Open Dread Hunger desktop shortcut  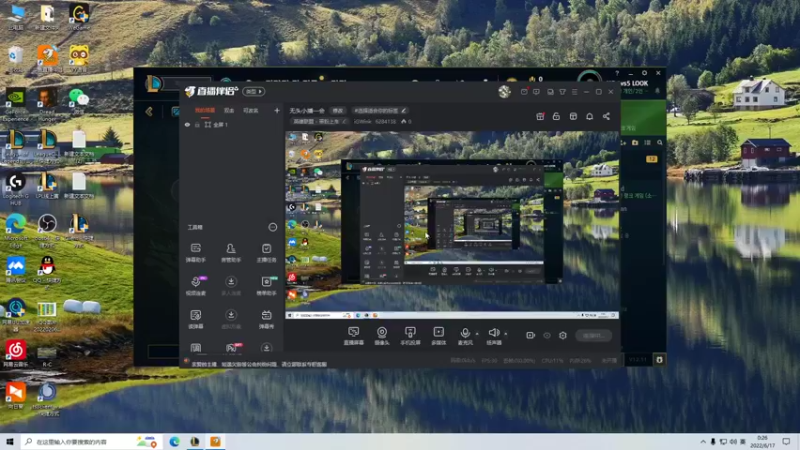pyautogui.click(x=46, y=105)
